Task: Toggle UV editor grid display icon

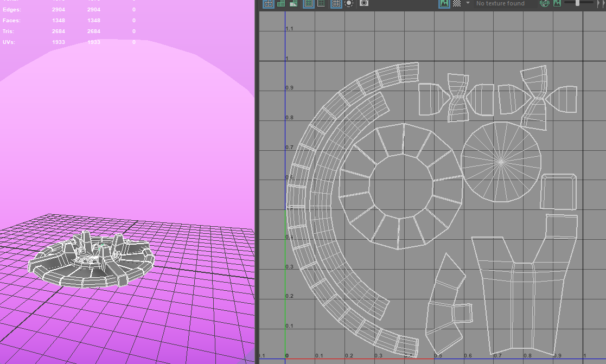Action: tap(336, 3)
